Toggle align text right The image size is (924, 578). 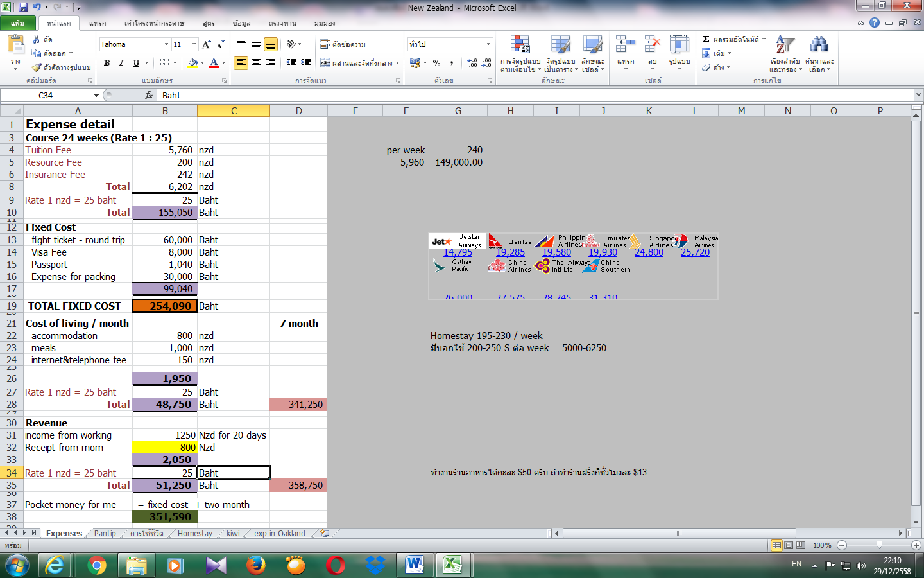[x=271, y=63]
